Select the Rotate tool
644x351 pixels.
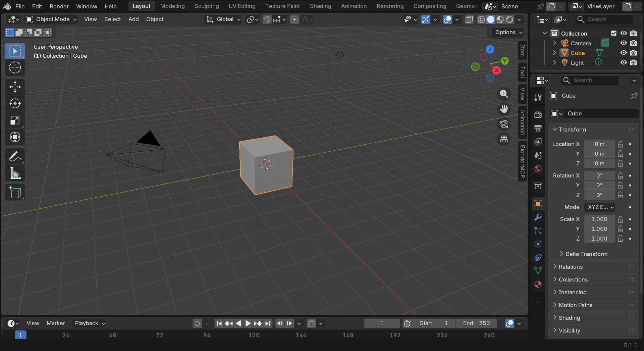(15, 103)
